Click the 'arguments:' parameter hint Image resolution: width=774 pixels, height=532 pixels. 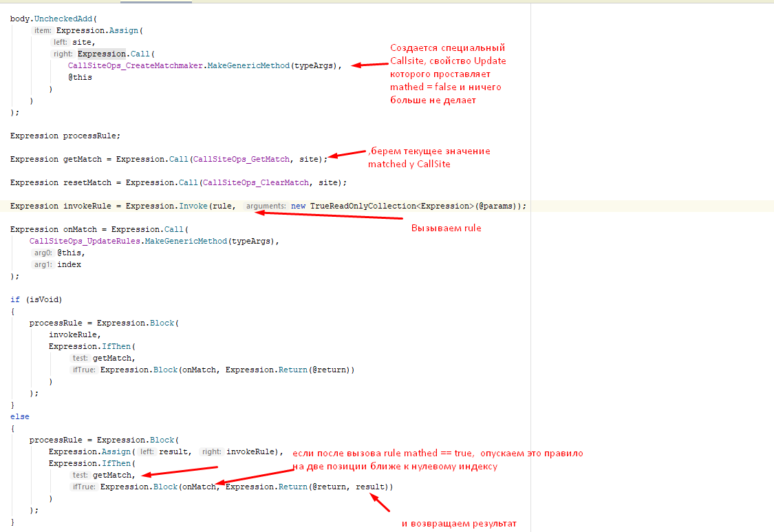(x=266, y=206)
